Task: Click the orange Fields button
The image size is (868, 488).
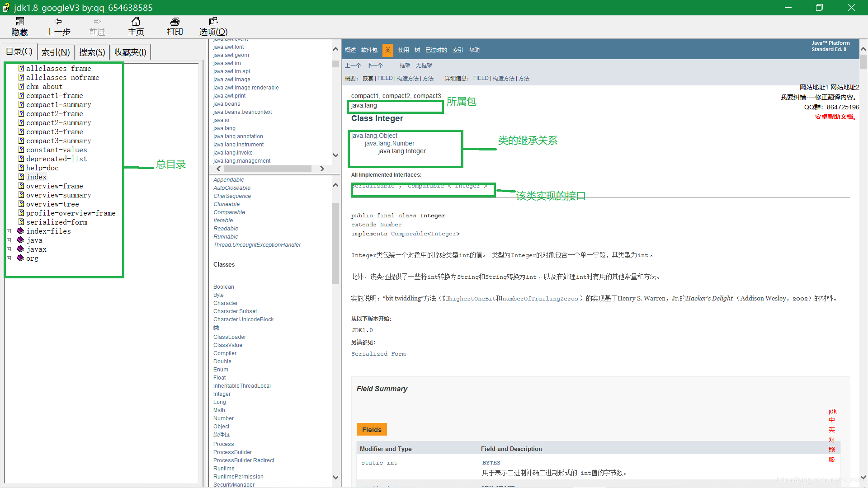Action: [x=372, y=429]
